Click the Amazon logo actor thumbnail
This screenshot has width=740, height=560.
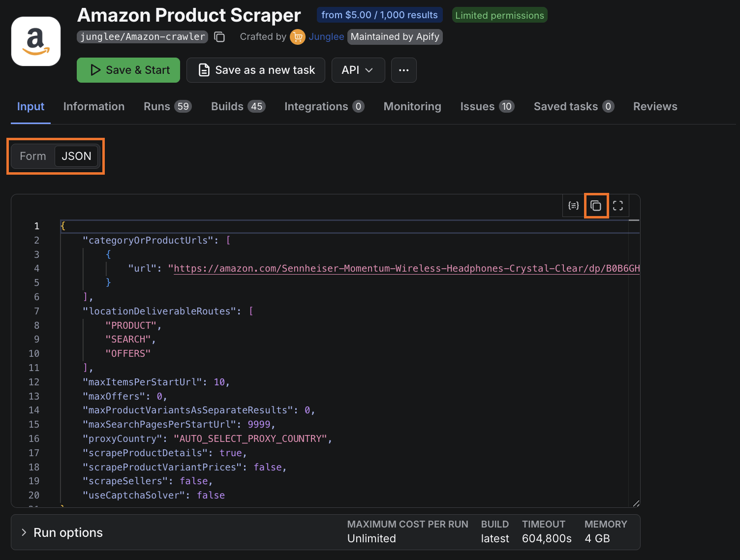[x=36, y=41]
